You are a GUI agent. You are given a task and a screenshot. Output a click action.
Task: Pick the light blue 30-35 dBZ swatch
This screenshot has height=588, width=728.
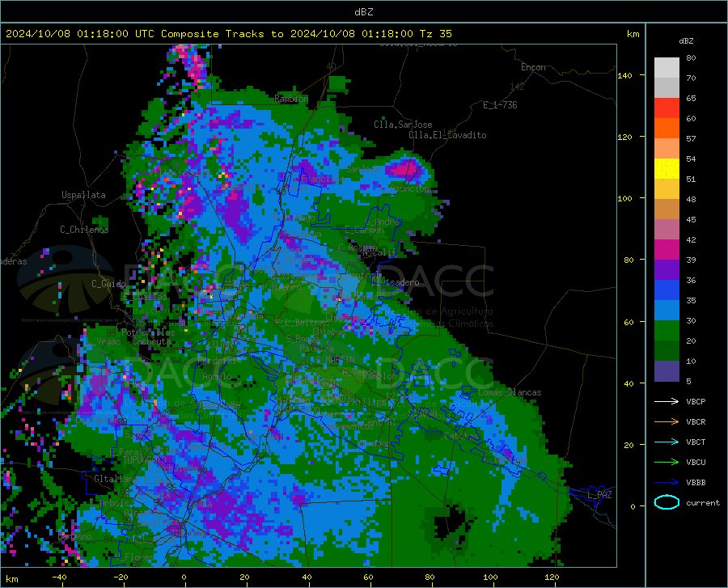667,311
